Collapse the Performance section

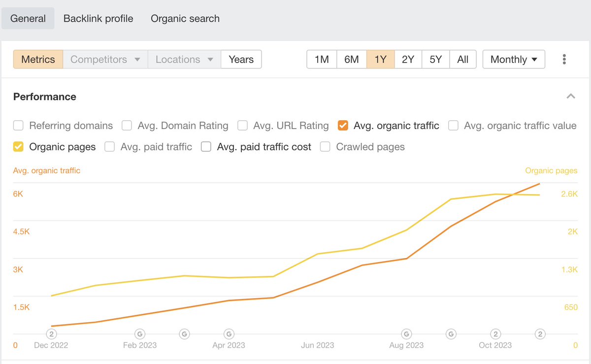pos(570,96)
